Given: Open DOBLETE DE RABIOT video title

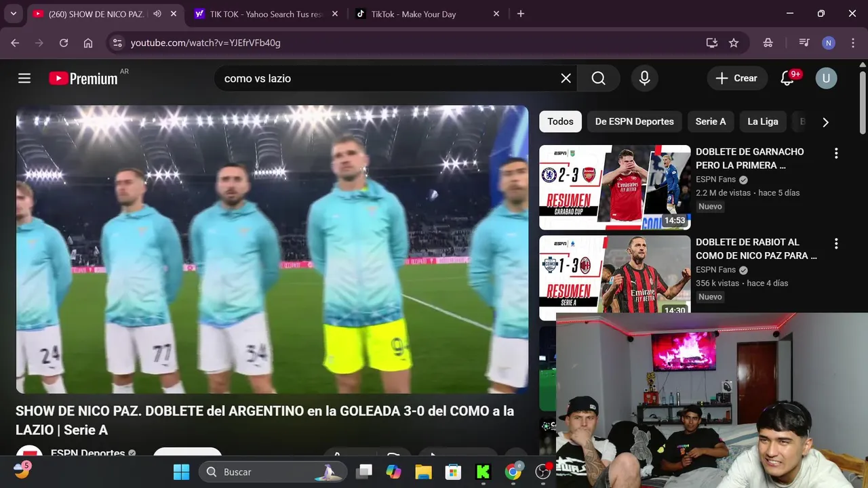Looking at the screenshot, I should click(757, 249).
